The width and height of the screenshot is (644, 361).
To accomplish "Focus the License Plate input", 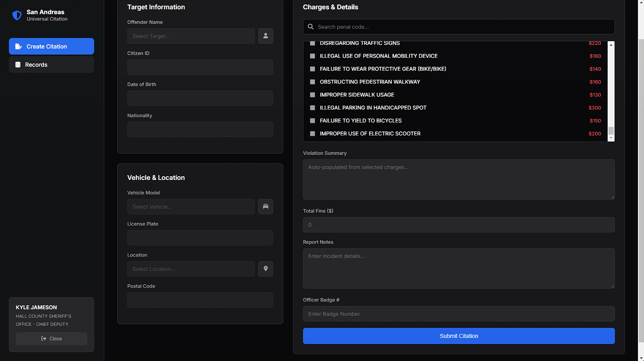I will [x=200, y=238].
